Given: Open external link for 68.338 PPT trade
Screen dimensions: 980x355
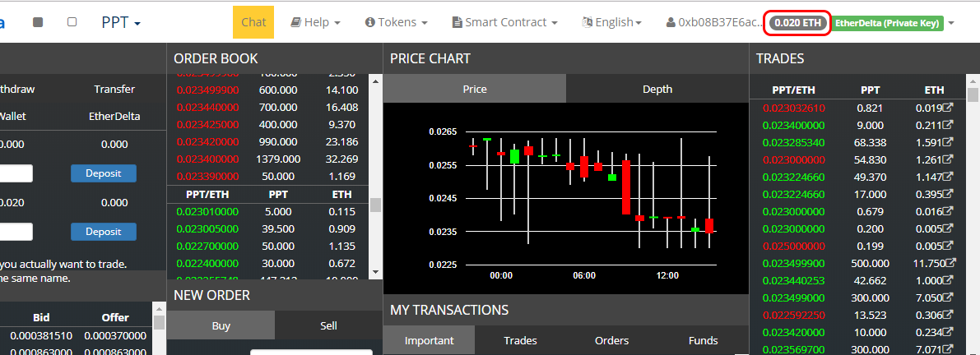Looking at the screenshot, I should coord(948,142).
